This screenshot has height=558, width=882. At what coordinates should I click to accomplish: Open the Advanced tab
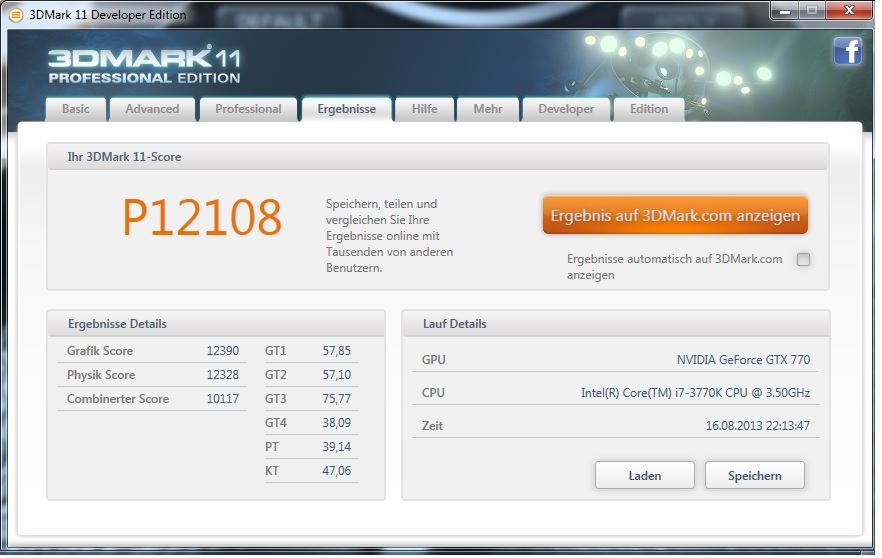point(152,109)
